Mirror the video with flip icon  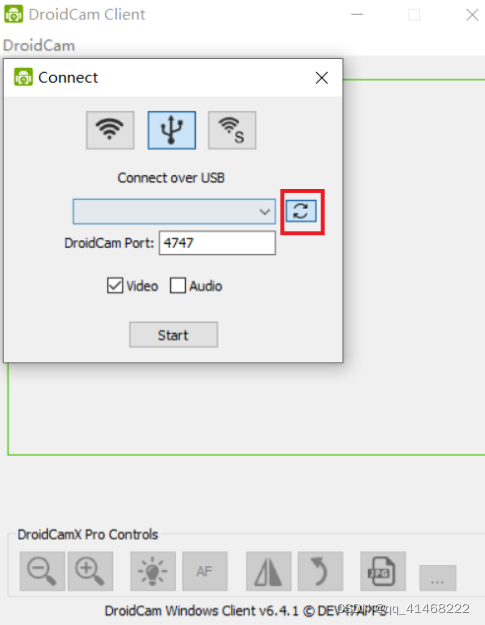[x=269, y=571]
